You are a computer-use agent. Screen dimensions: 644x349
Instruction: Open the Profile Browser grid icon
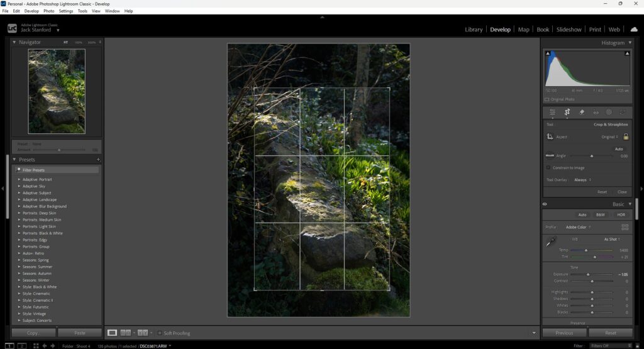(x=625, y=227)
